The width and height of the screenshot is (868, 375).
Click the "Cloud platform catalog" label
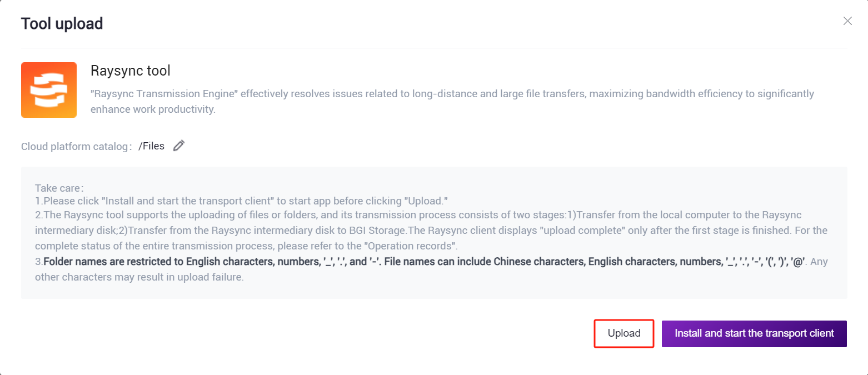tap(76, 147)
